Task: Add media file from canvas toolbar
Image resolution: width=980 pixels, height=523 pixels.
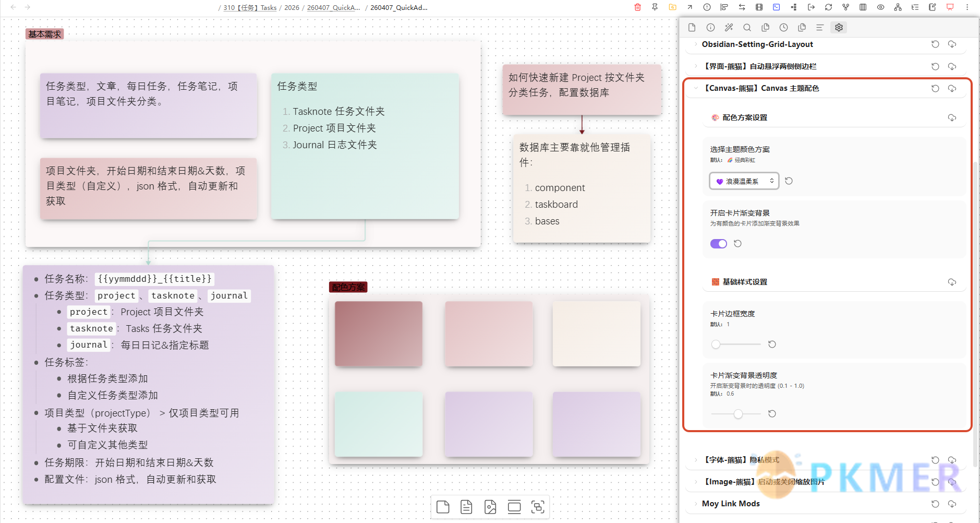Action: (x=490, y=507)
